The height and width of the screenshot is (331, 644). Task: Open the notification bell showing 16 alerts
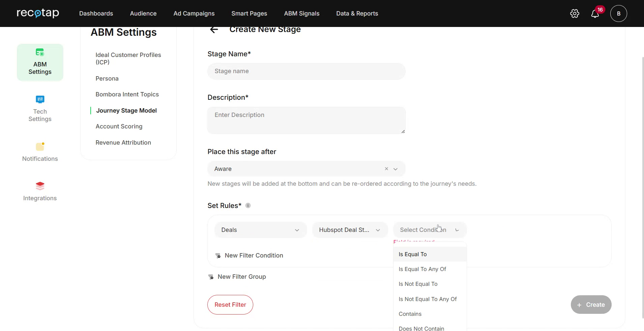click(595, 14)
